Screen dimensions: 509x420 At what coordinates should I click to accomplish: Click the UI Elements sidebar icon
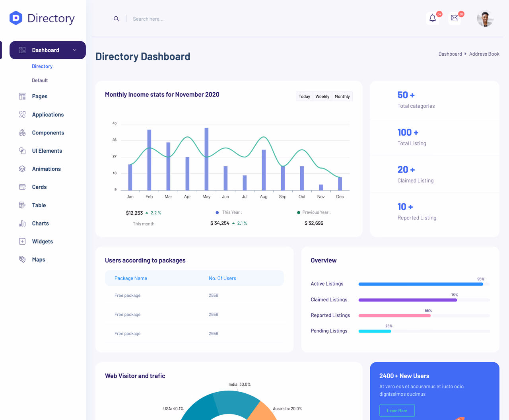(22, 151)
